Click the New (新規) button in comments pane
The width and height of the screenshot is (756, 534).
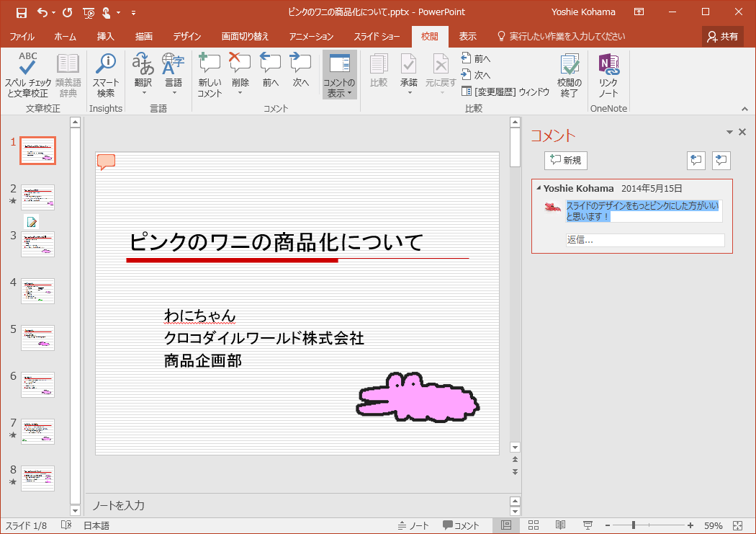click(x=565, y=161)
